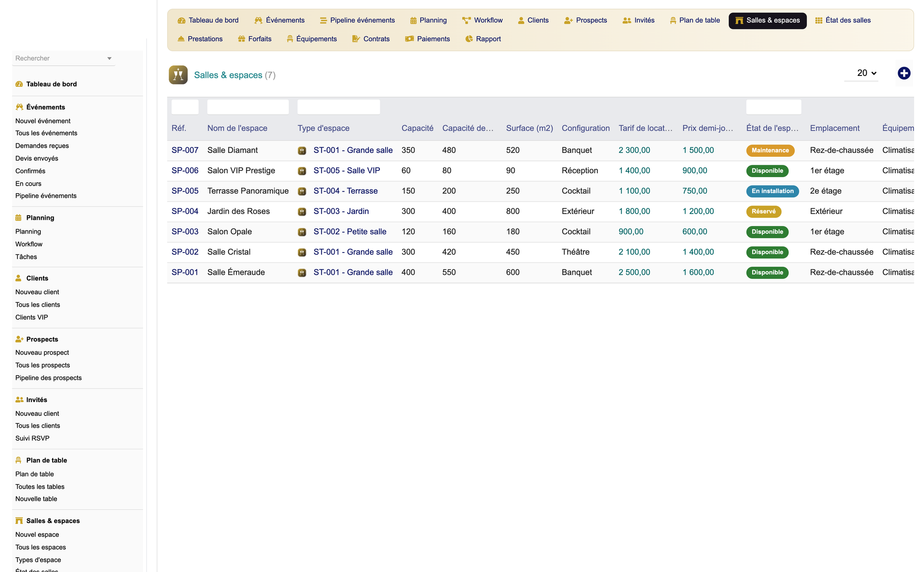
Task: Open the Contrats tab
Action: [371, 39]
